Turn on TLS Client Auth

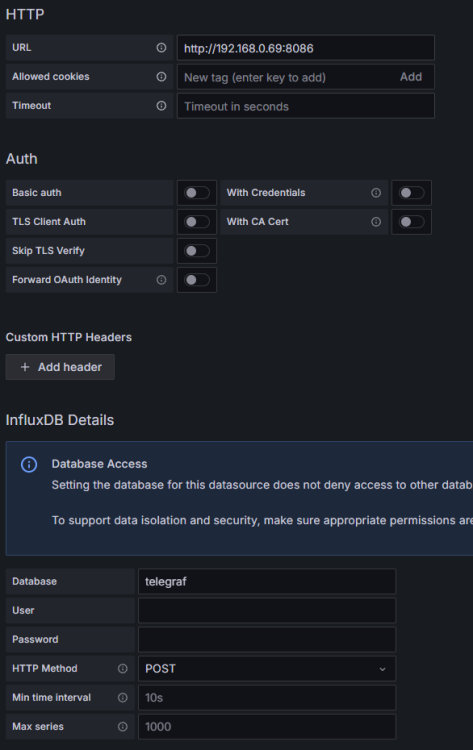coord(197,221)
